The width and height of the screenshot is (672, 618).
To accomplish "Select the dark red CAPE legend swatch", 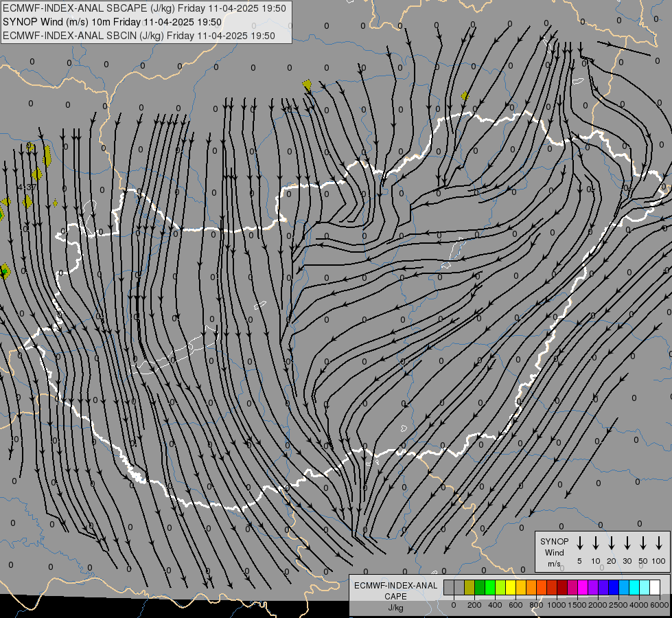I will click(562, 587).
